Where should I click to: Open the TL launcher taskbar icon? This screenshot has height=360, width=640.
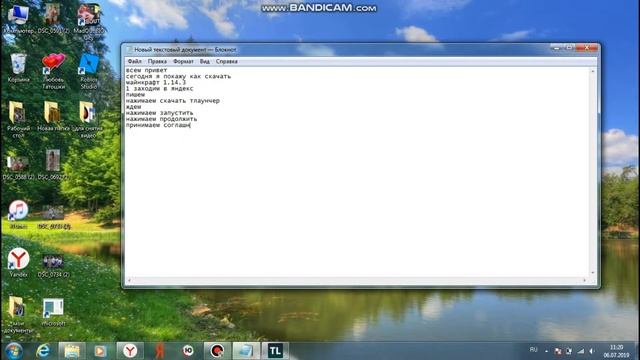coord(275,351)
